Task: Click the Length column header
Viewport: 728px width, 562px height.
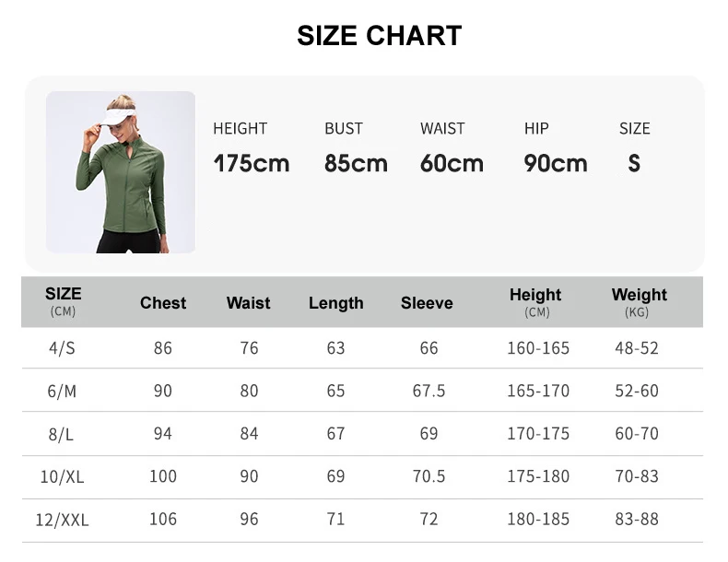Action: [335, 303]
